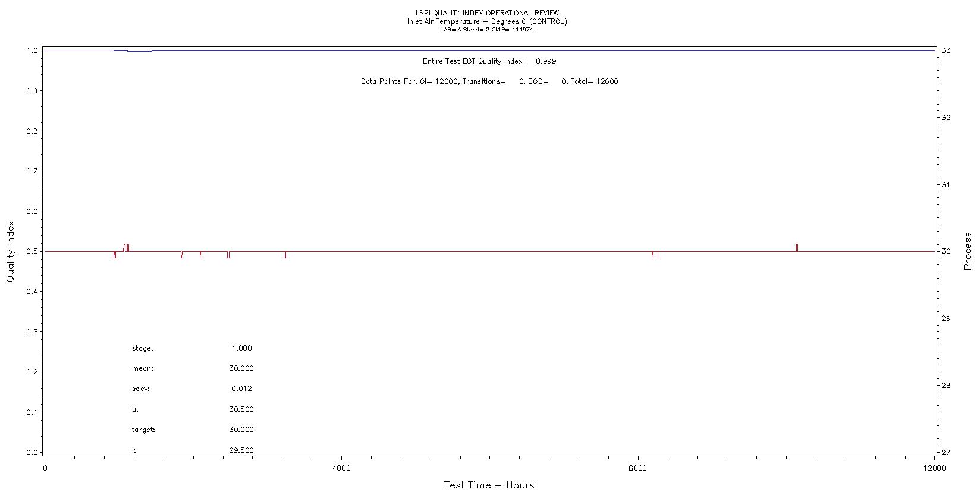Click the lower limit value '29.500'
Screen dimensions: 980x502
[241, 450]
